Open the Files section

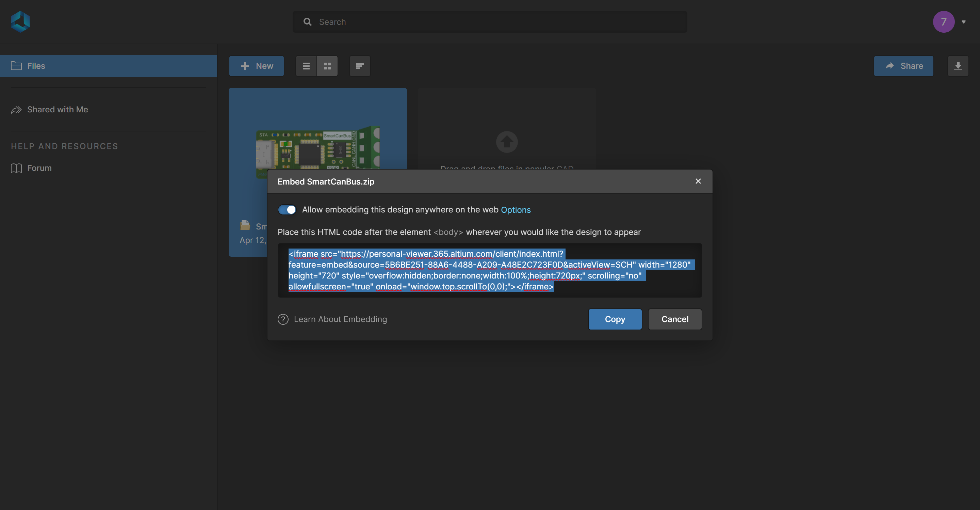click(x=109, y=66)
